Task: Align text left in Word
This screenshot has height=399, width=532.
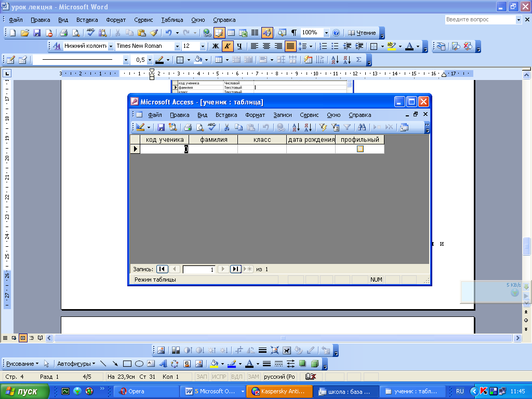Action: point(255,46)
